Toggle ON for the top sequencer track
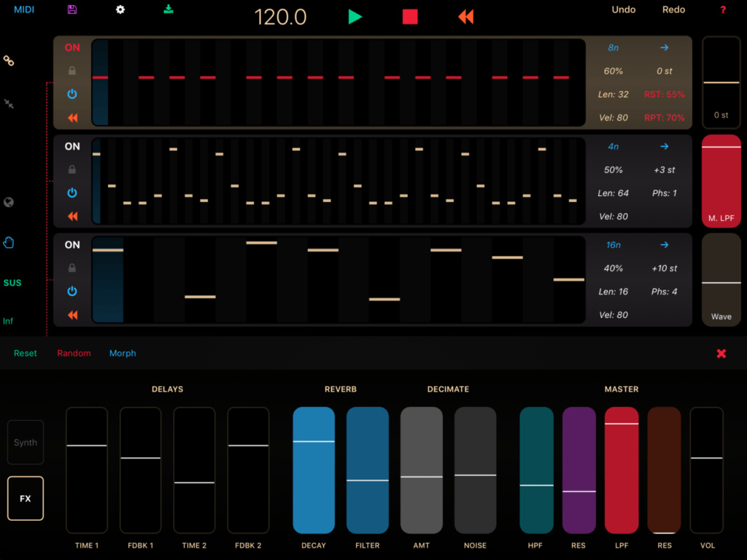The height and width of the screenshot is (560, 747). coord(72,47)
